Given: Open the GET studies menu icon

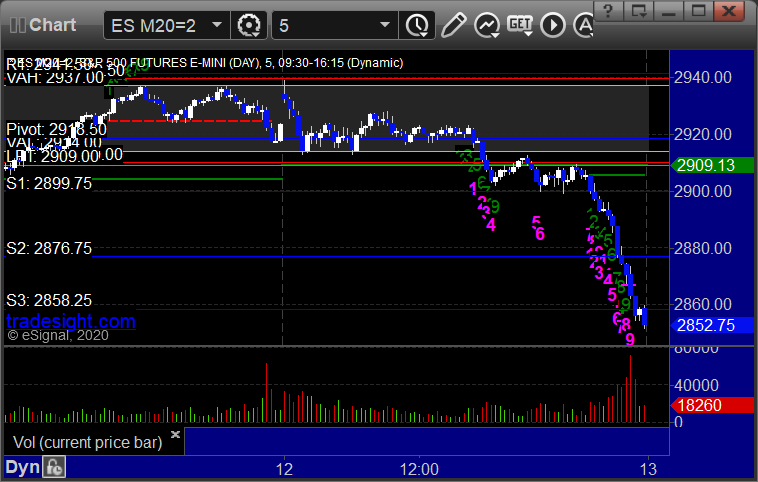Looking at the screenshot, I should (x=520, y=25).
